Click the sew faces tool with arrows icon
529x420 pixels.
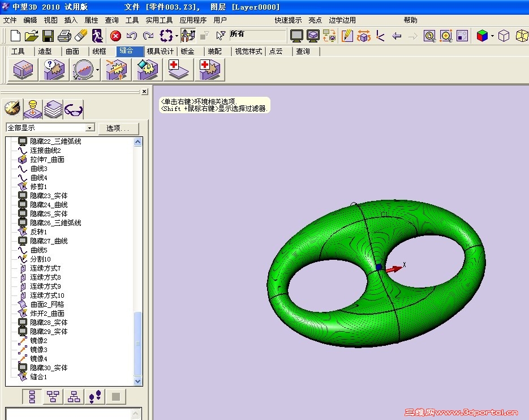[x=117, y=70]
